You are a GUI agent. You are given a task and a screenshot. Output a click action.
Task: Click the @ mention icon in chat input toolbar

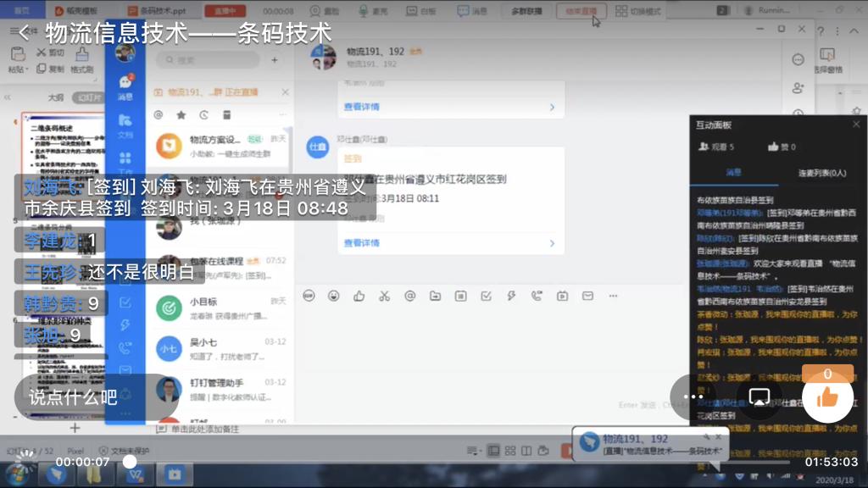[x=409, y=296]
